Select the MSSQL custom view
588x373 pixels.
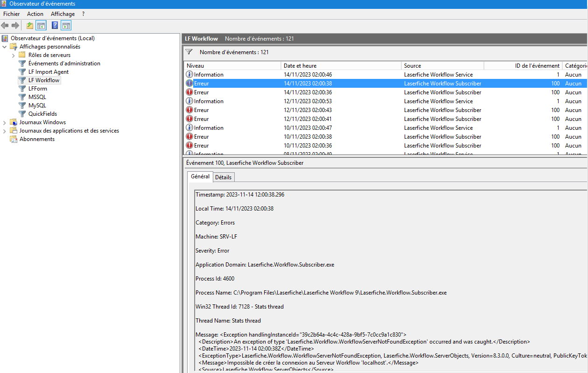[37, 97]
